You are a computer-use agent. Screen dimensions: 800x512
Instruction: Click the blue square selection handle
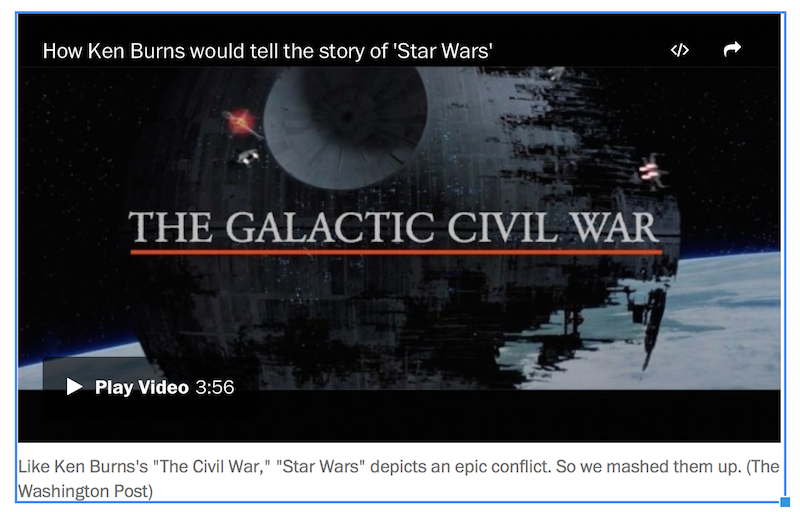pos(786,502)
